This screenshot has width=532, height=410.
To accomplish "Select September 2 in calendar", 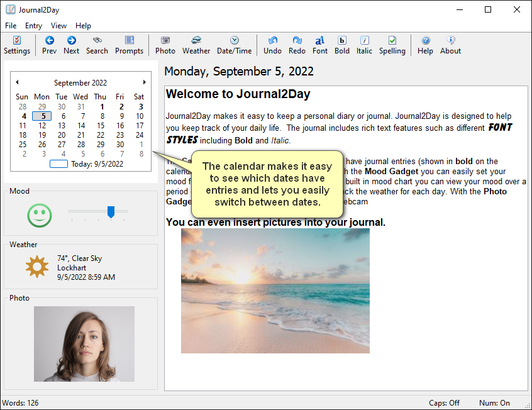I will [x=121, y=106].
